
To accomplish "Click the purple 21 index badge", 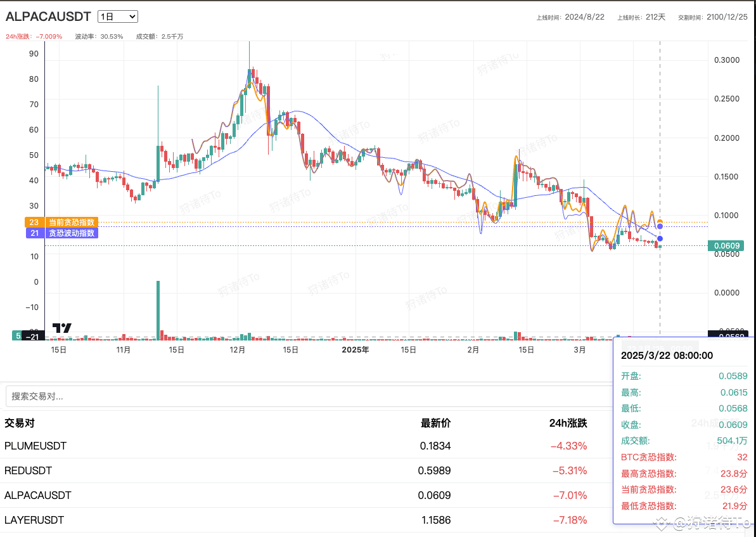I will (x=34, y=233).
